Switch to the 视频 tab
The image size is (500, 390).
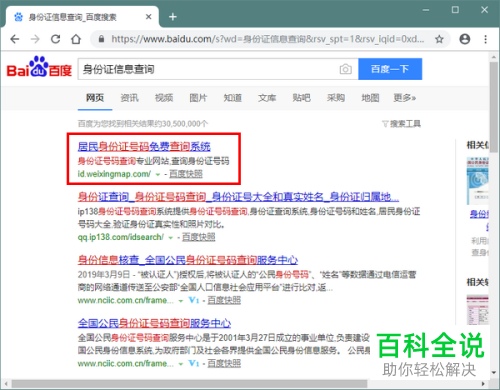[x=164, y=98]
